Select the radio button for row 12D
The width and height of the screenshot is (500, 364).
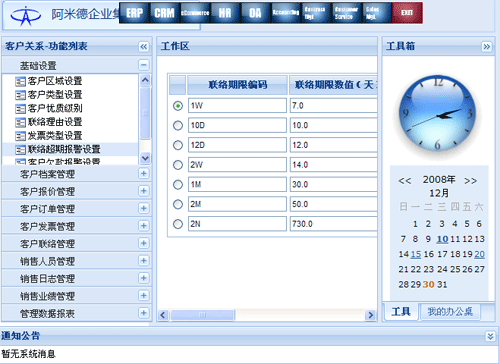(178, 145)
